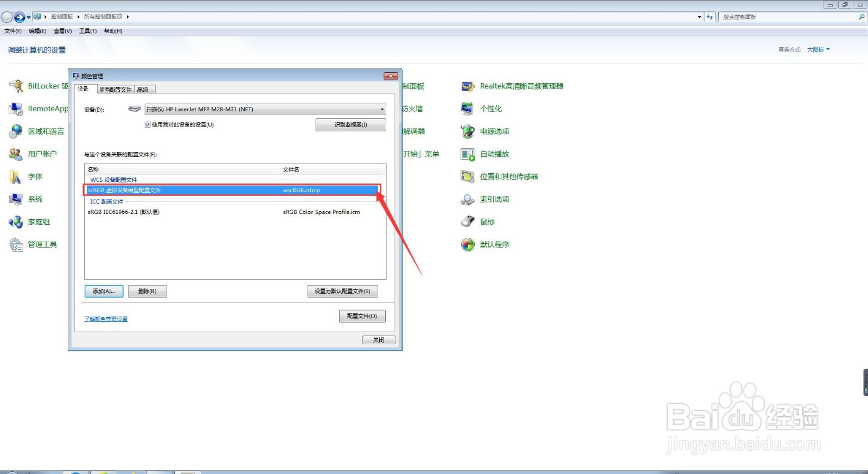
Task: Open the RemoteApp control panel icon
Action: pos(16,109)
